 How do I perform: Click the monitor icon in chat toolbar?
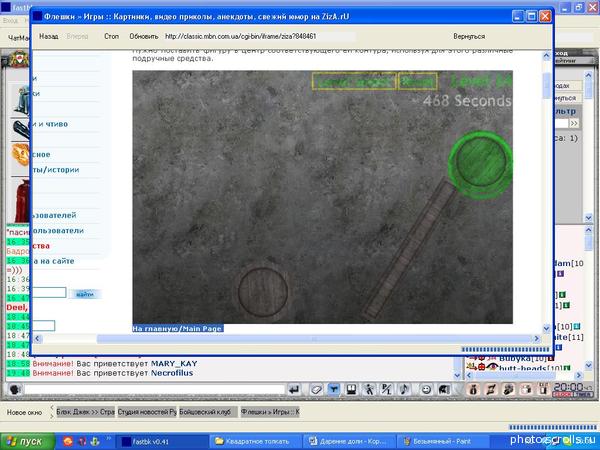point(351,390)
